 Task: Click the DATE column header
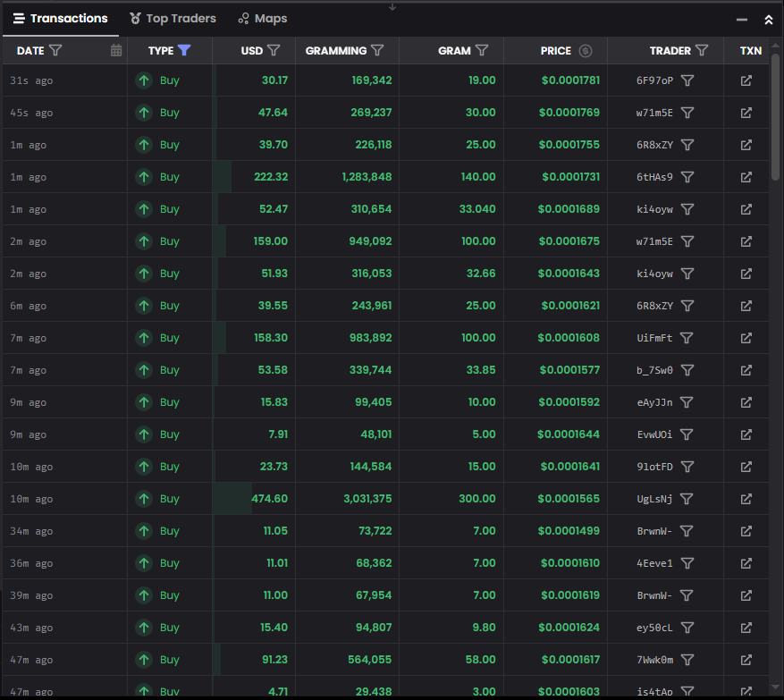pos(30,50)
